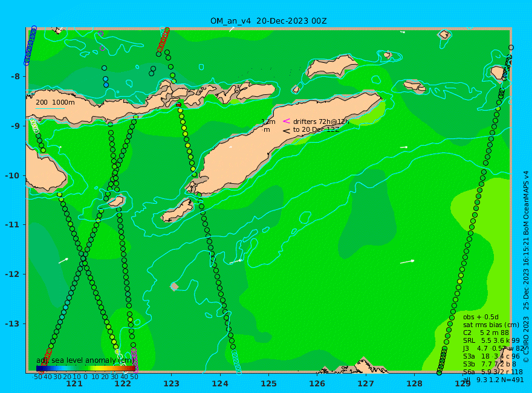This screenshot has width=532, height=393.
Task: Click the blue satellite track circles at top-left corner
Action: pos(30,46)
